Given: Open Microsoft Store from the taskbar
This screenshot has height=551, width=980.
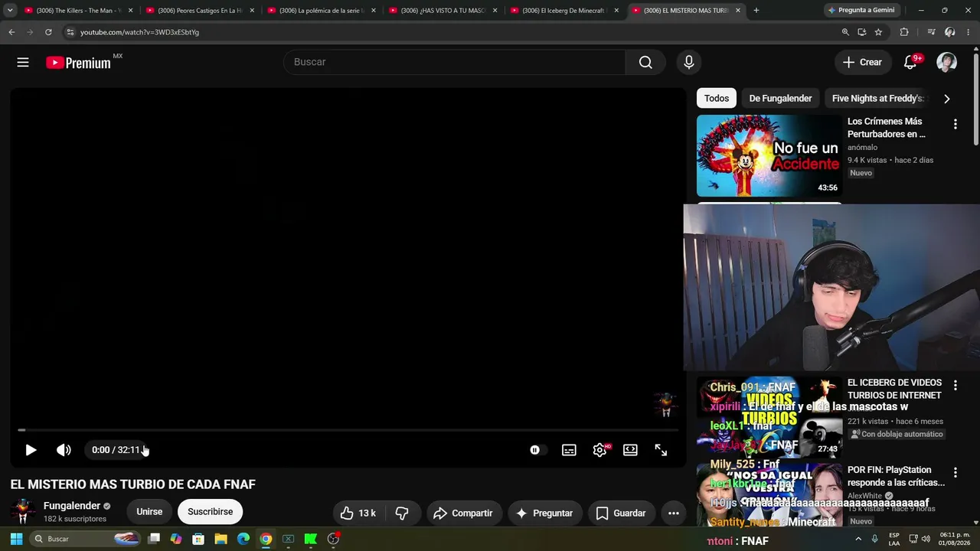Looking at the screenshot, I should coord(198,539).
